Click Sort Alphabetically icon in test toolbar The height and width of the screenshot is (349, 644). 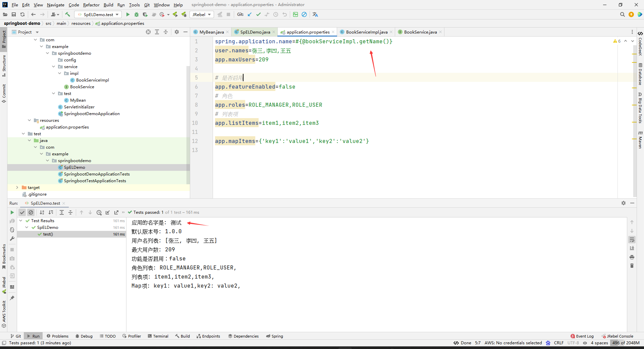point(42,212)
